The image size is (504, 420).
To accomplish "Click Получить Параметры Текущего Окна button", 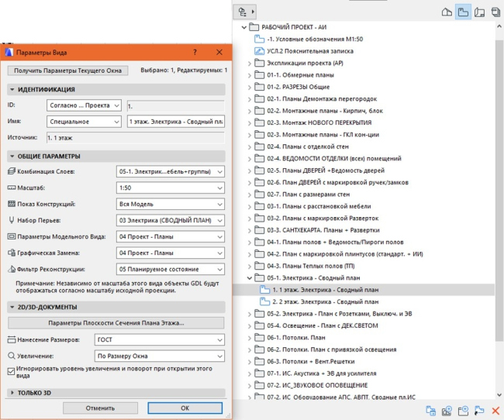I will (x=67, y=71).
